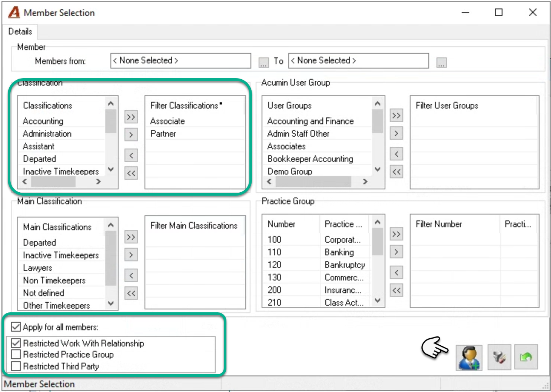This screenshot has height=392, width=551.
Task: Open the browse button beside the To field
Action: pyautogui.click(x=441, y=62)
